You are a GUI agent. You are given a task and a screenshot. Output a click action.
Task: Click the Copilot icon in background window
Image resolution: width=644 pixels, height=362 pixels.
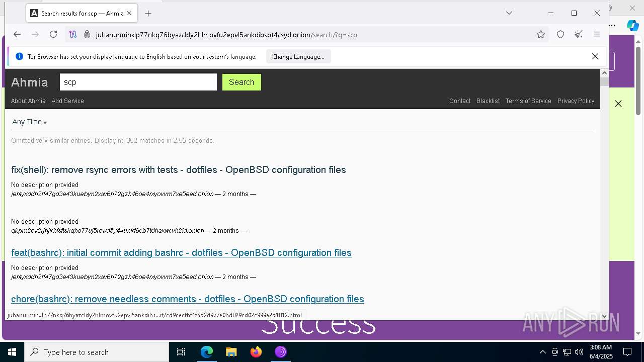click(x=632, y=25)
